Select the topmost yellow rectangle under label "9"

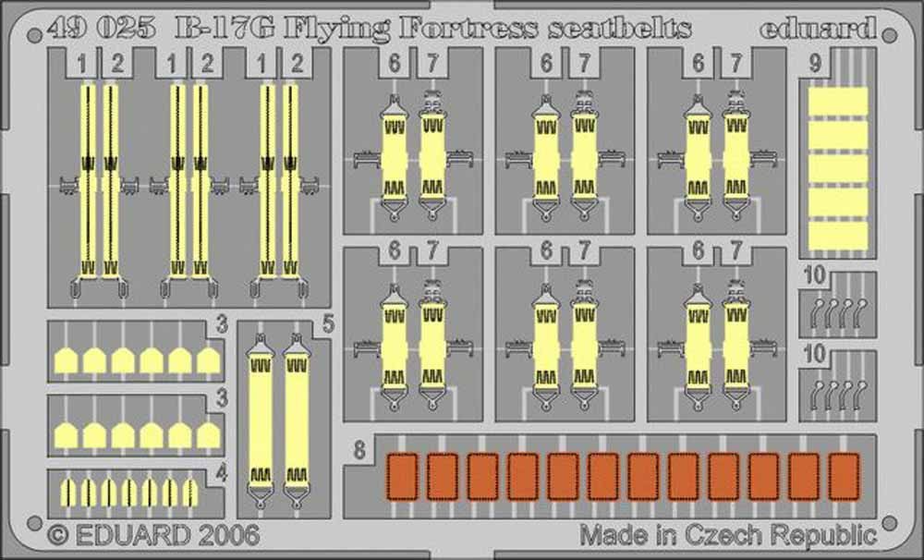[x=838, y=102]
